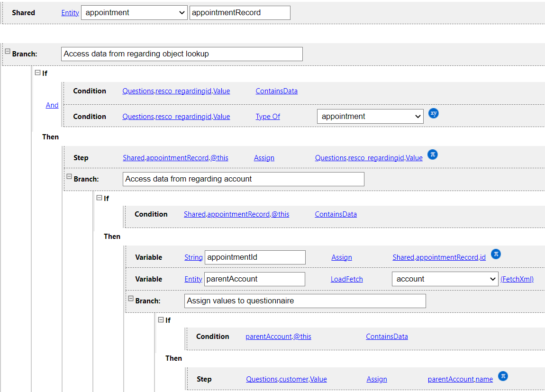Image resolution: width=545 pixels, height=392 pixels.
Task: Click the xy icon beside Type Of appointment
Action: 433,114
